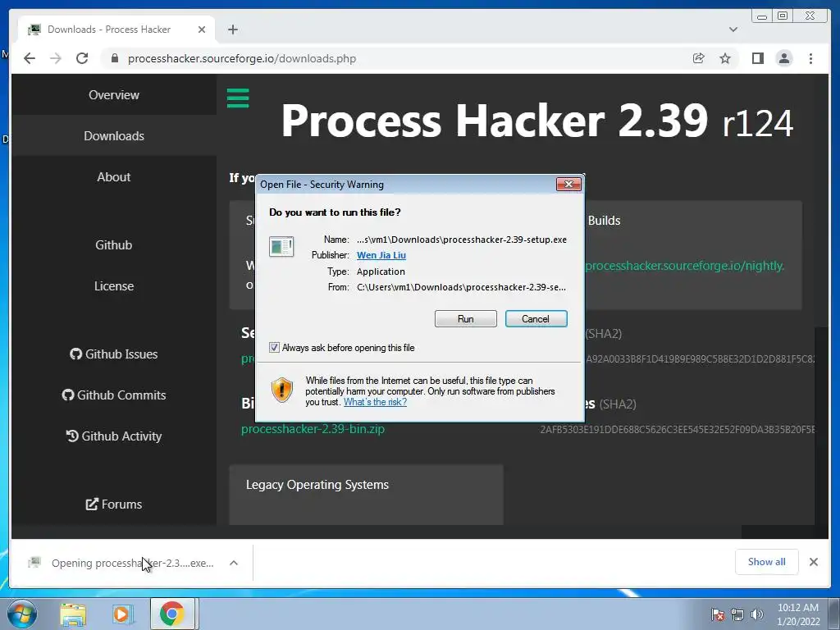Uncheck Always ask before opening this file
This screenshot has width=840, height=630.
click(x=274, y=348)
